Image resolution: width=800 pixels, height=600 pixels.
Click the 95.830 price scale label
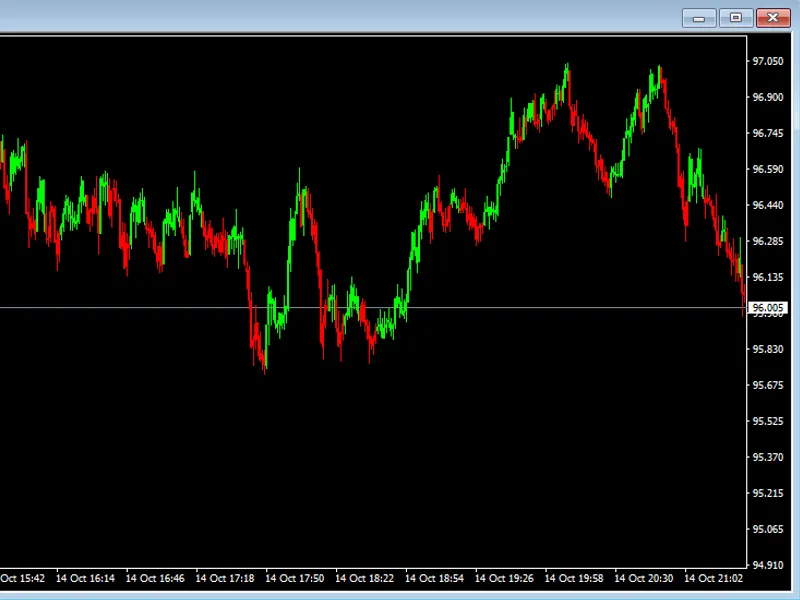tap(768, 349)
